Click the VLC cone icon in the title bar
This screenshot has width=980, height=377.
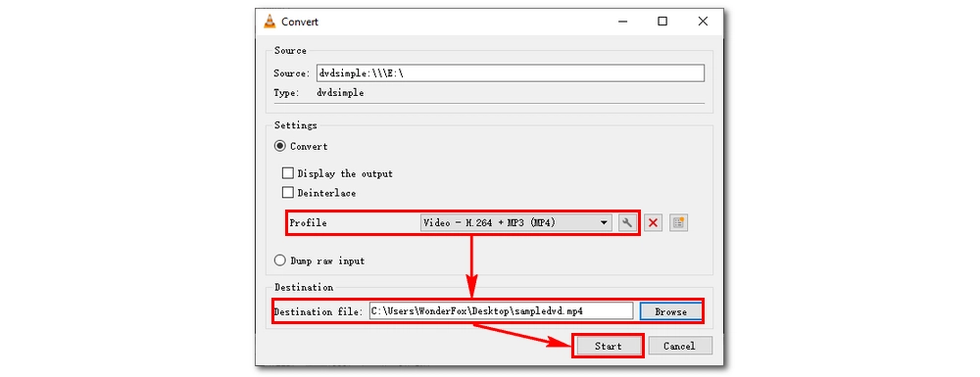pos(269,22)
